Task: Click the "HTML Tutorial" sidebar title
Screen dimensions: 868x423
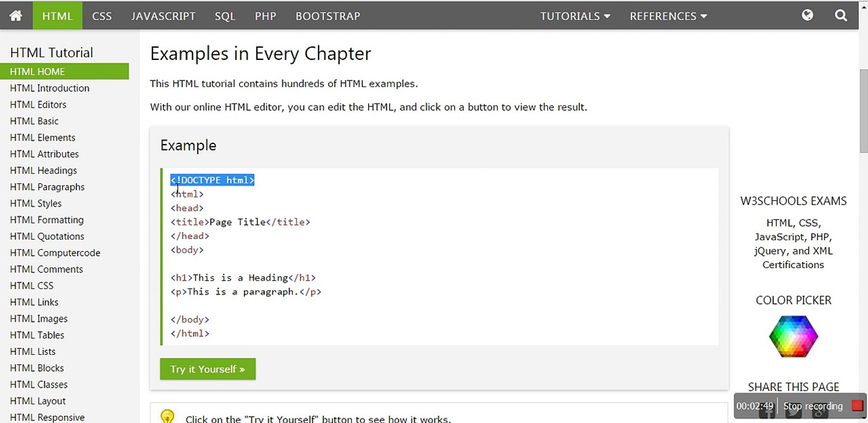Action: tap(52, 52)
